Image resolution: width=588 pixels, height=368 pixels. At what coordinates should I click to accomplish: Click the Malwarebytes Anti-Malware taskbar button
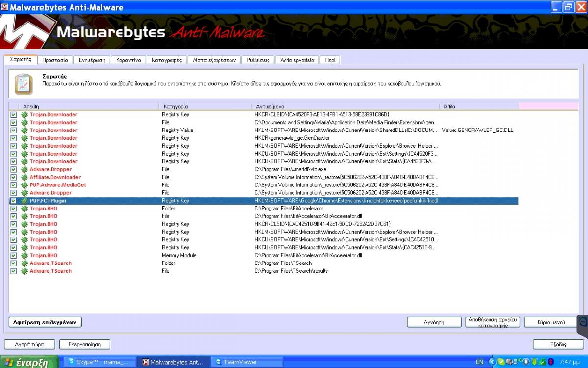(x=173, y=362)
